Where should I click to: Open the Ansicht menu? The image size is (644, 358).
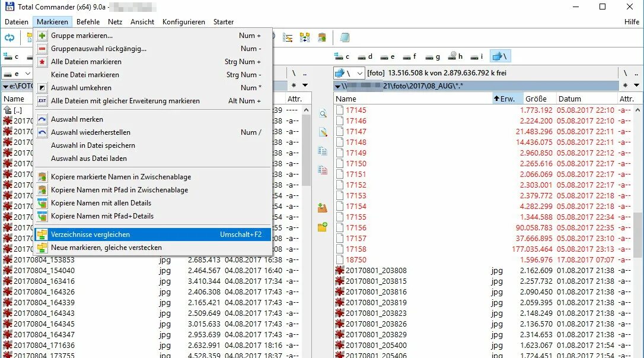[142, 22]
